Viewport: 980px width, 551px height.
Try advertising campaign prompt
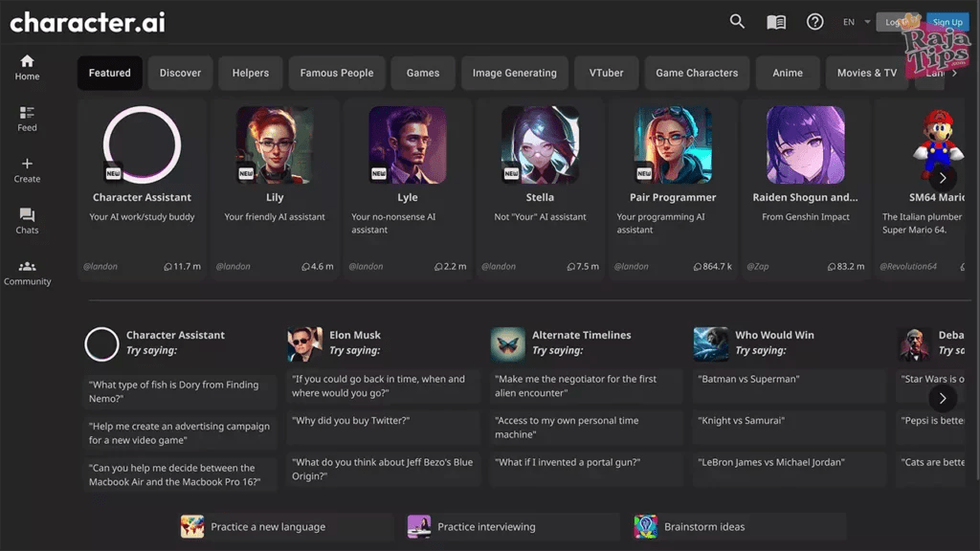point(180,433)
